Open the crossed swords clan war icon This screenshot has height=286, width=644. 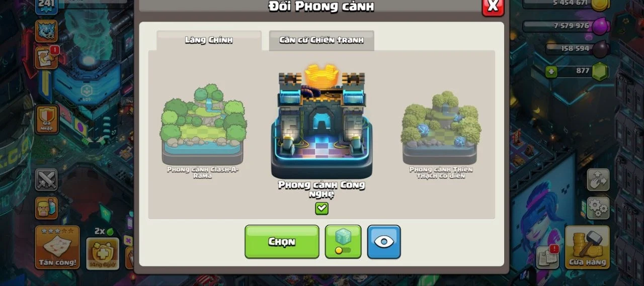(x=46, y=179)
